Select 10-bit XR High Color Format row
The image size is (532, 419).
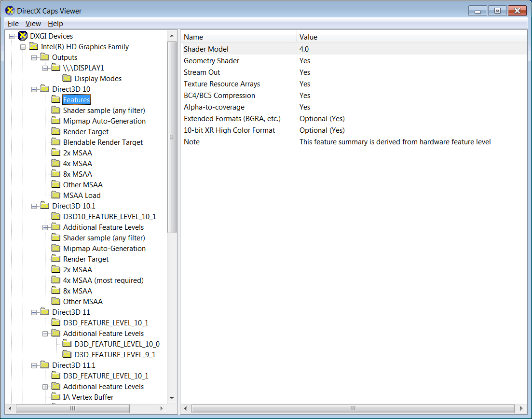tap(354, 130)
